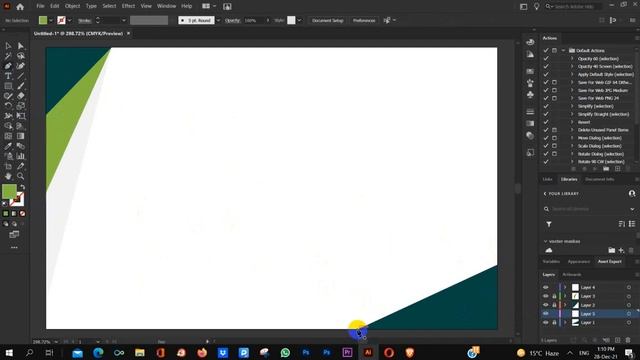The image size is (640, 360).
Task: Expand Layer 4 contents arrow
Action: (x=565, y=287)
